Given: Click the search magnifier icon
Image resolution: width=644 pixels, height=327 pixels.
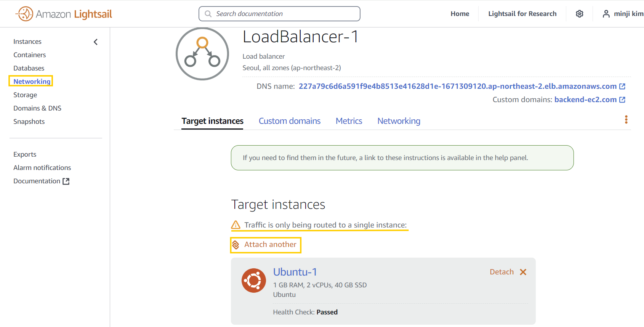Looking at the screenshot, I should [x=208, y=14].
